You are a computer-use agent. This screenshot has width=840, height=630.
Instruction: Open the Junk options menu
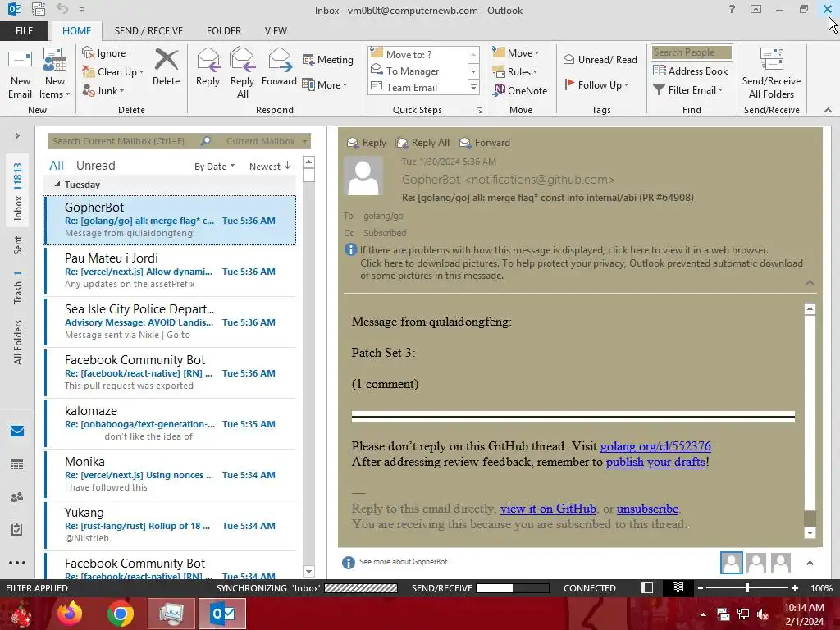coord(103,90)
